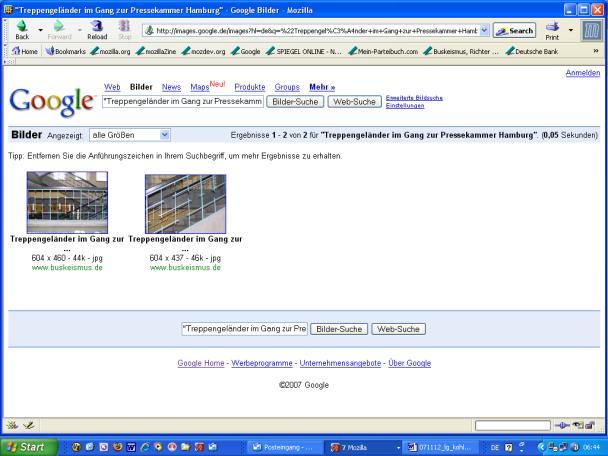Viewport: 608px width, 456px height.
Task: Click the Print toolbar icon
Action: click(x=552, y=31)
